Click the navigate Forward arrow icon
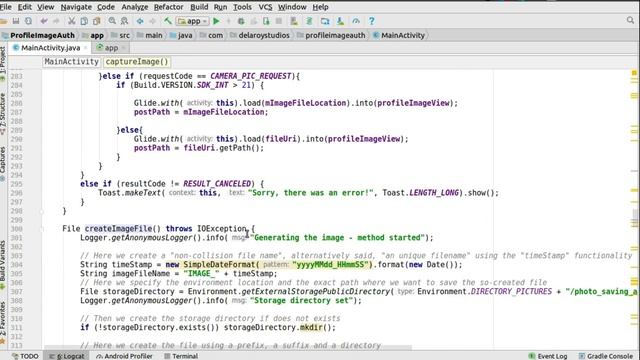640x360 pixels. click(x=153, y=21)
